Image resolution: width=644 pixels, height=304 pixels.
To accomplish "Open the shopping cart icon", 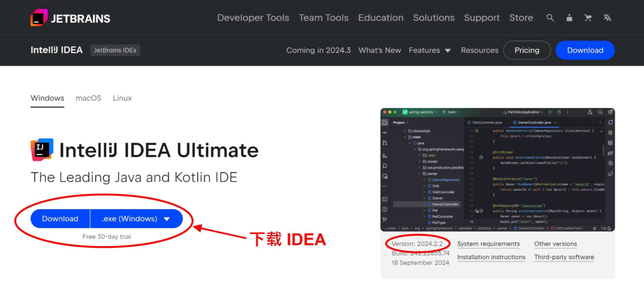I will coord(588,18).
